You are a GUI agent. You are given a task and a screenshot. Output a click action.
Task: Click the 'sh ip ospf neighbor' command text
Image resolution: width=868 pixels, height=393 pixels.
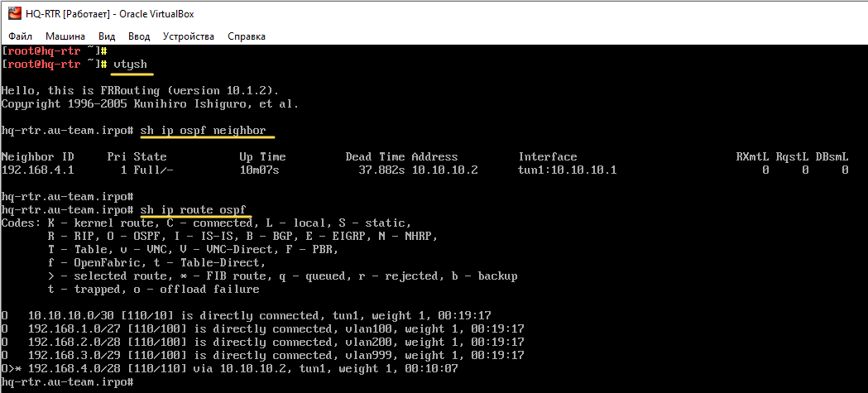203,131
